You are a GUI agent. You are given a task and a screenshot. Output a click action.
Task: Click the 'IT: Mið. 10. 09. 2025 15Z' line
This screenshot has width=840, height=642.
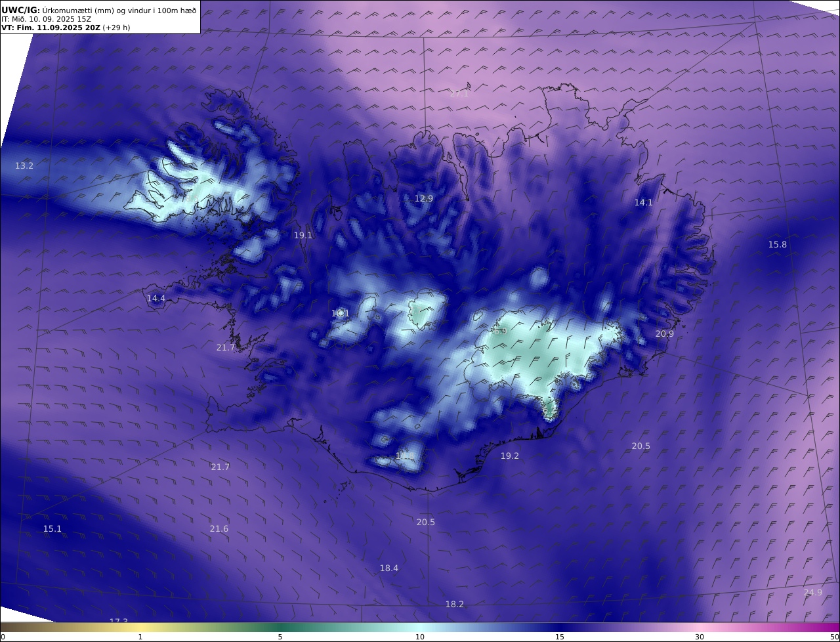coord(47,19)
